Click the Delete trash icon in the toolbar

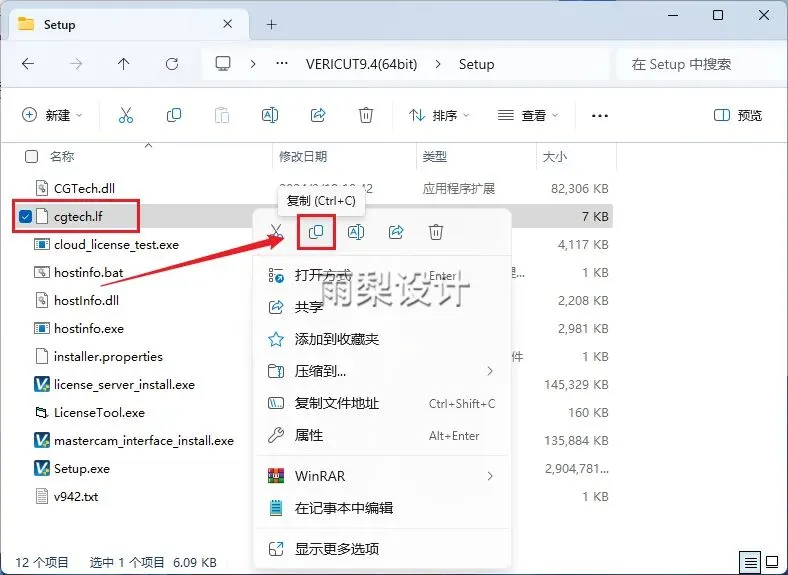pyautogui.click(x=366, y=115)
